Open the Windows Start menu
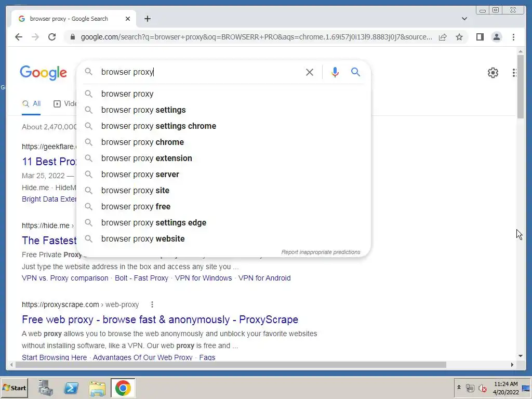Image resolution: width=532 pixels, height=399 pixels. [x=14, y=388]
